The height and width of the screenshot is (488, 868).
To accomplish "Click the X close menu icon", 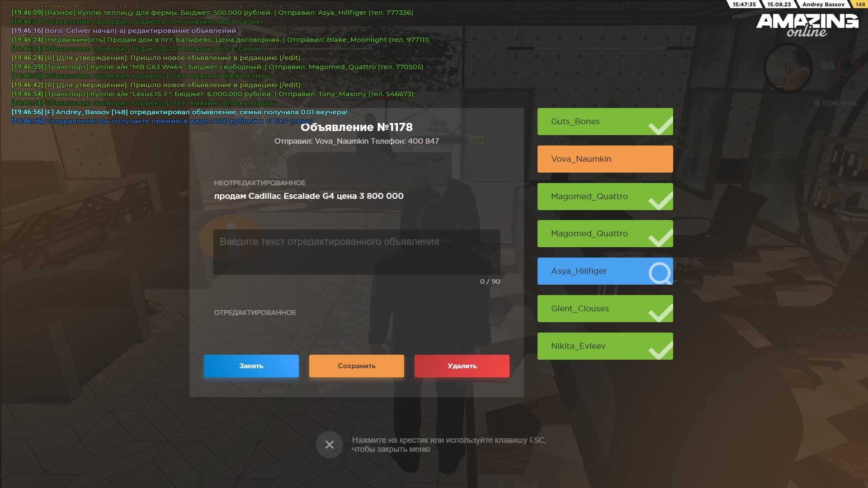I will pos(329,445).
